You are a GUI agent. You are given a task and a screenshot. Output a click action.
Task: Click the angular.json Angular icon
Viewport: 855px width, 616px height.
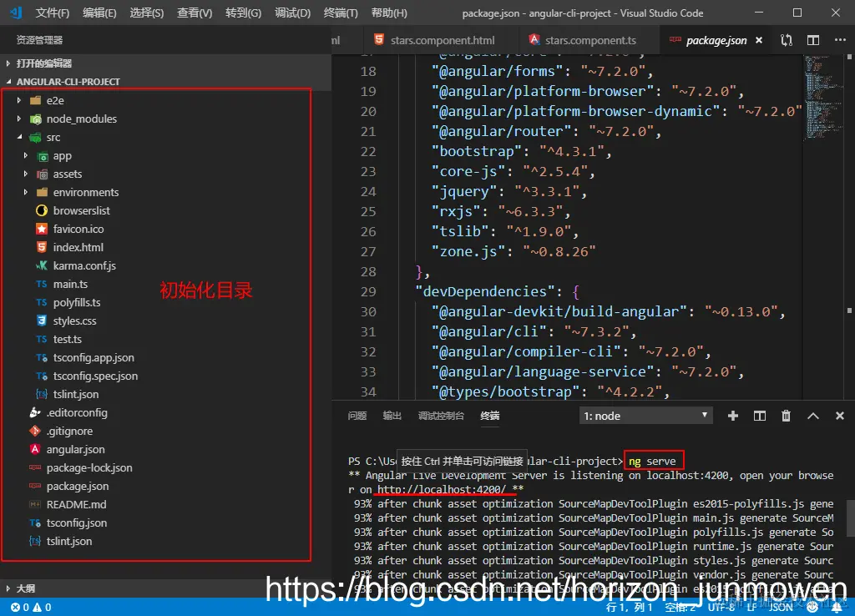point(35,449)
